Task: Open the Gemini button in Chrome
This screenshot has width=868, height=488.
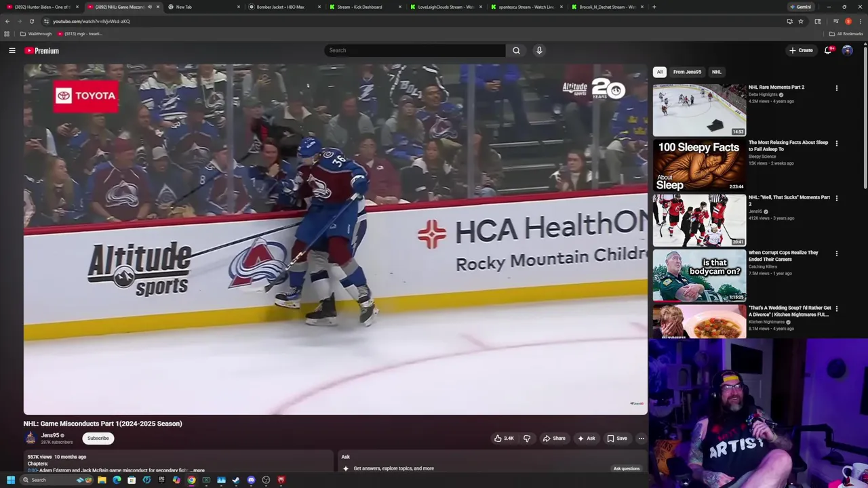Action: (x=800, y=7)
